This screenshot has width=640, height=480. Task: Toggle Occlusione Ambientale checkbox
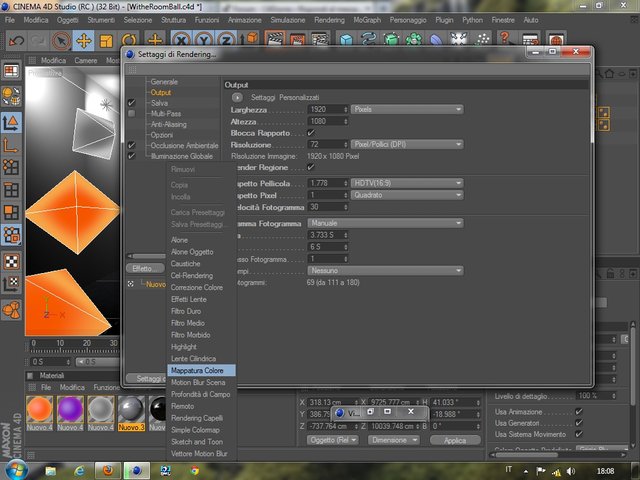pos(131,145)
